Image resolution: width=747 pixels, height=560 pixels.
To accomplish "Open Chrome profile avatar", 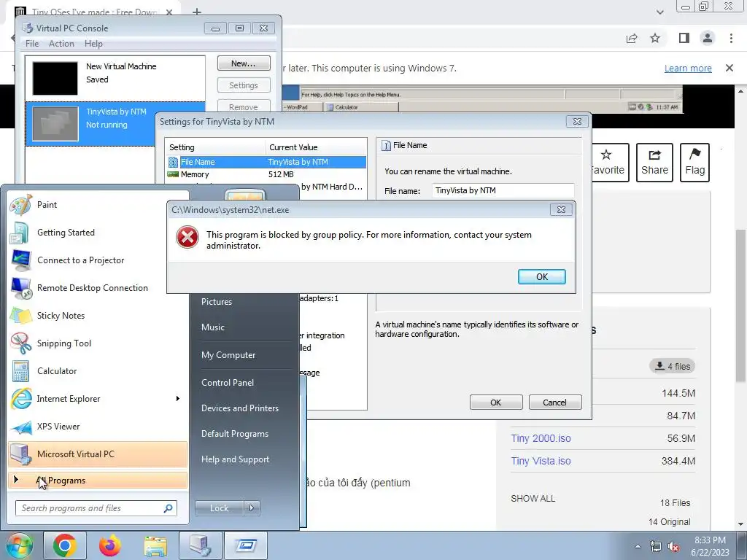I will (708, 38).
